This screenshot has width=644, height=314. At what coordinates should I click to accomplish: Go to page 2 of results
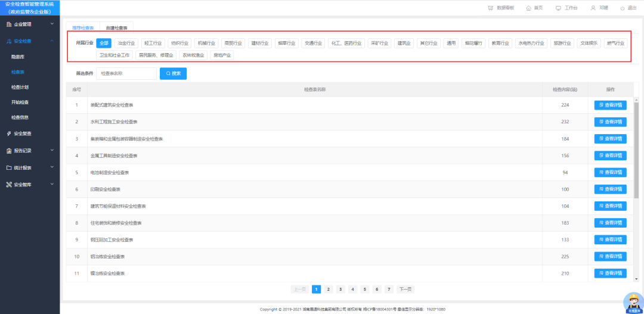pos(328,290)
